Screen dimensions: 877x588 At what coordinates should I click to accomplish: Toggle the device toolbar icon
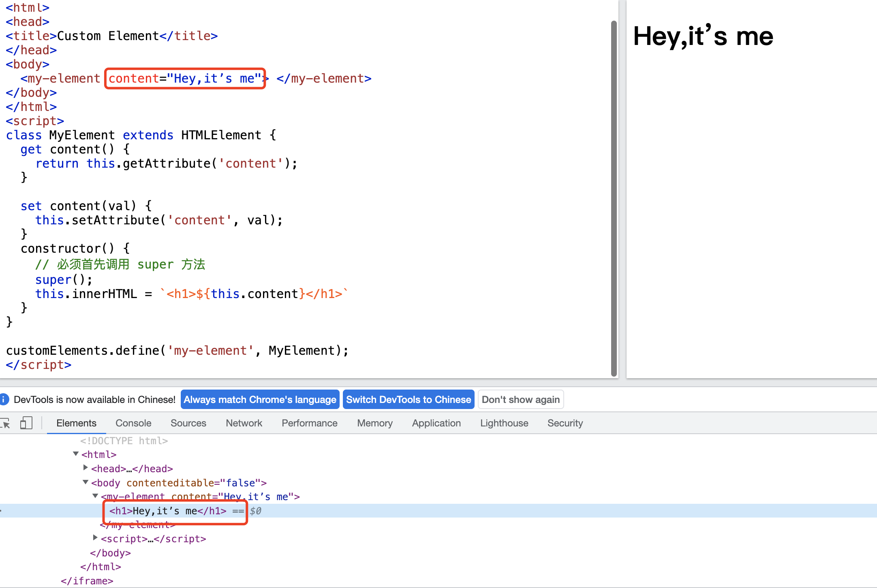click(26, 423)
